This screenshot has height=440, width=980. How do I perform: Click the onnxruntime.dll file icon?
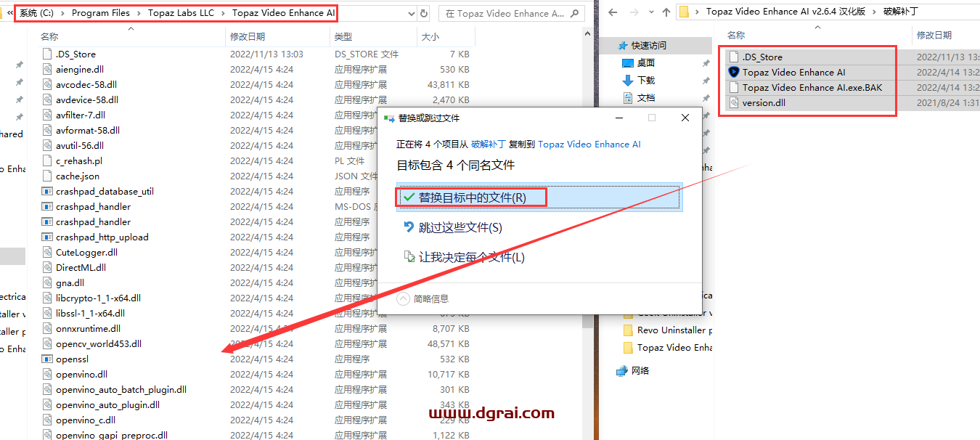click(x=47, y=329)
